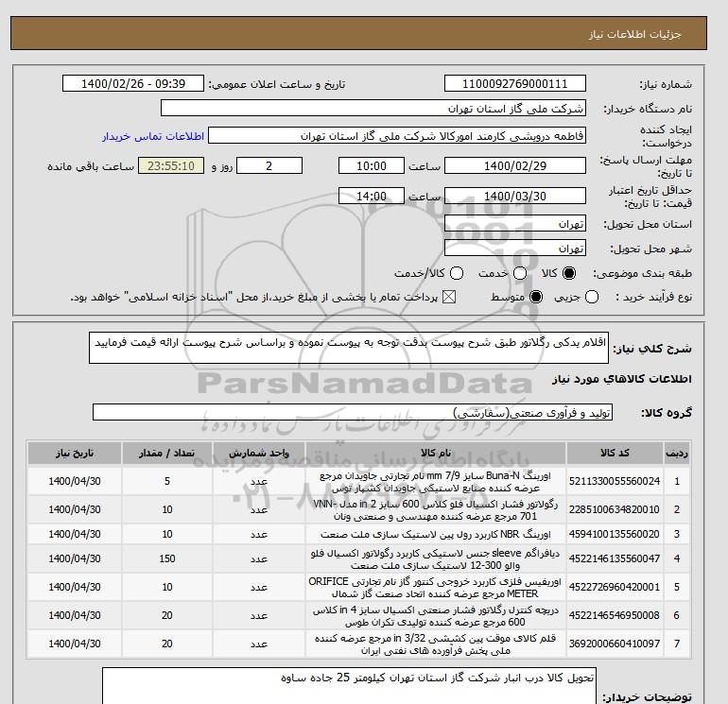728x704 pixels.
Task: Click the تاریخ نیاز column header
Action: coord(75,454)
